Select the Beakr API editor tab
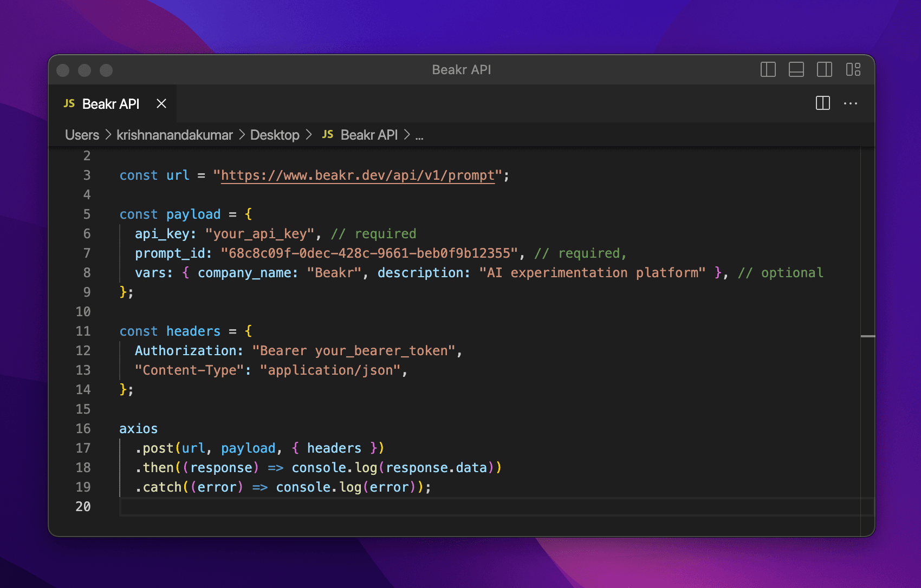The image size is (921, 588). pos(113,103)
